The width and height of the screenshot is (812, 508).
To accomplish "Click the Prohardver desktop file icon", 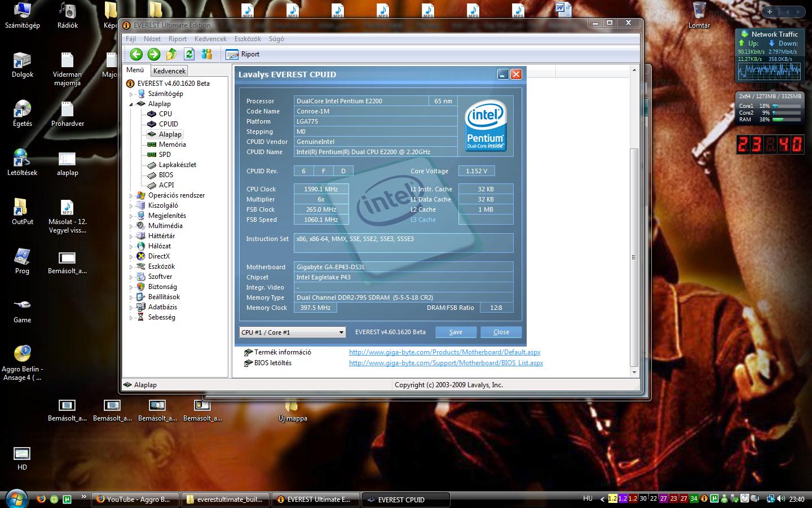I will 67,113.
